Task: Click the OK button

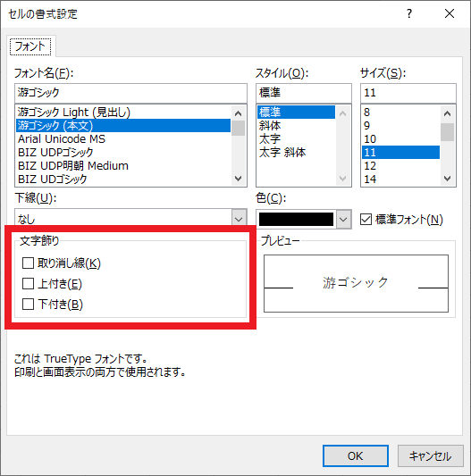Action: click(356, 456)
